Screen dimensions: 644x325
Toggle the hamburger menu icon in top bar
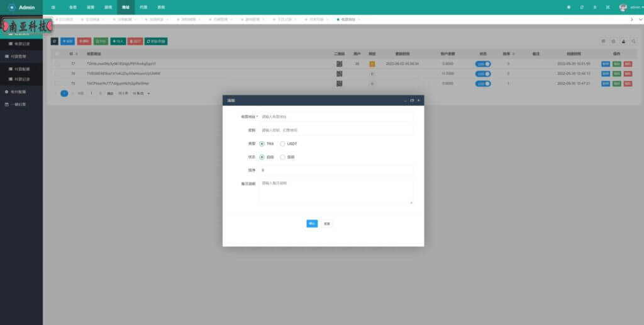tap(53, 8)
